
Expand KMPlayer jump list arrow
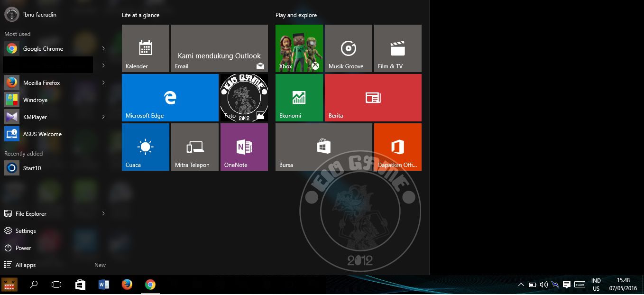tap(103, 117)
